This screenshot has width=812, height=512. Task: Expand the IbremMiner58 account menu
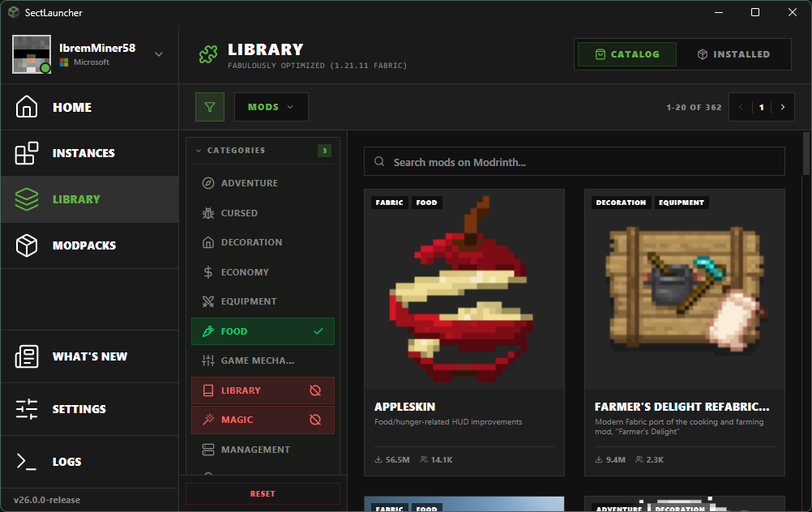pos(159,54)
